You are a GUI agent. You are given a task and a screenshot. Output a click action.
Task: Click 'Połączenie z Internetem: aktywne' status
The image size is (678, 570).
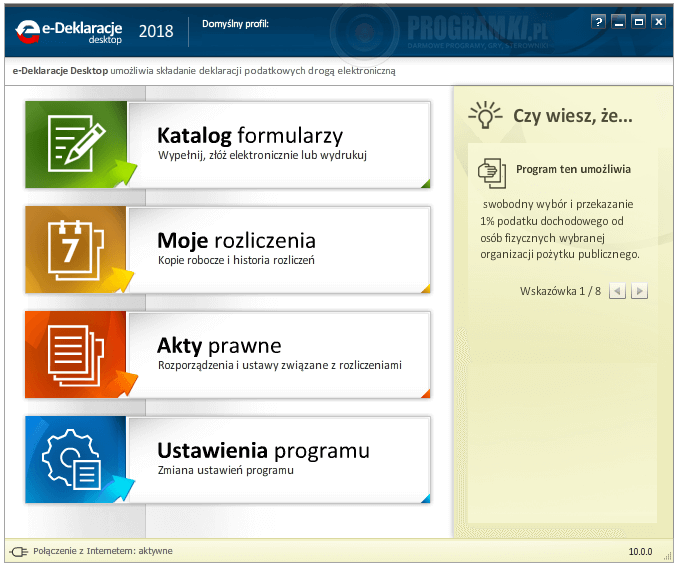pos(102,551)
